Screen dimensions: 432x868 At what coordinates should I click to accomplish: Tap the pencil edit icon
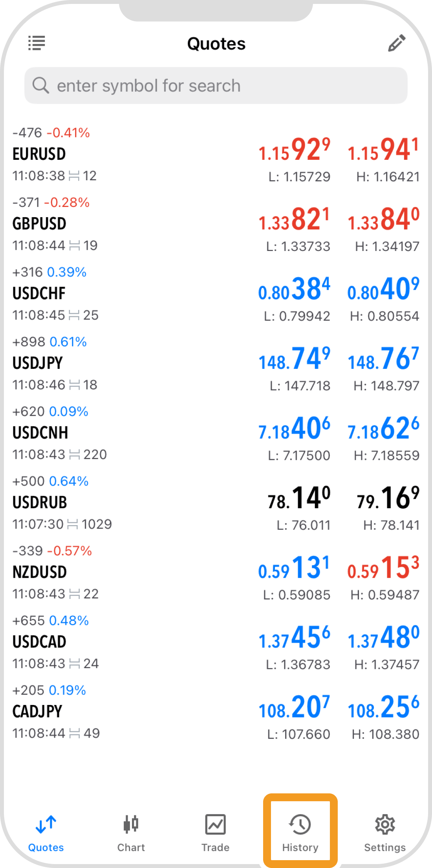[397, 43]
